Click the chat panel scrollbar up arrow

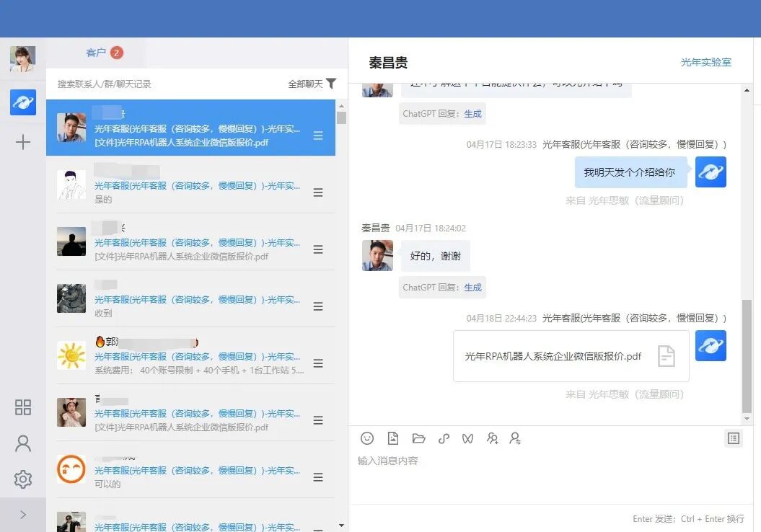click(747, 90)
